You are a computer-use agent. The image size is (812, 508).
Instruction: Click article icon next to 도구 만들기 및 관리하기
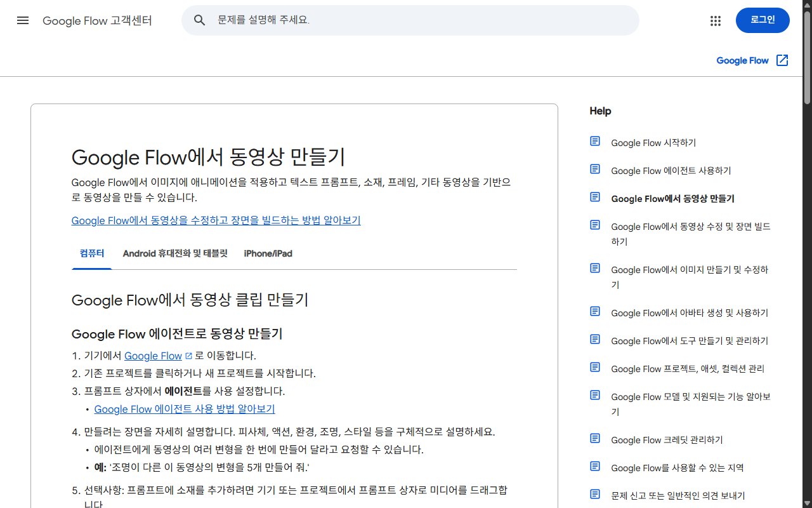point(595,339)
